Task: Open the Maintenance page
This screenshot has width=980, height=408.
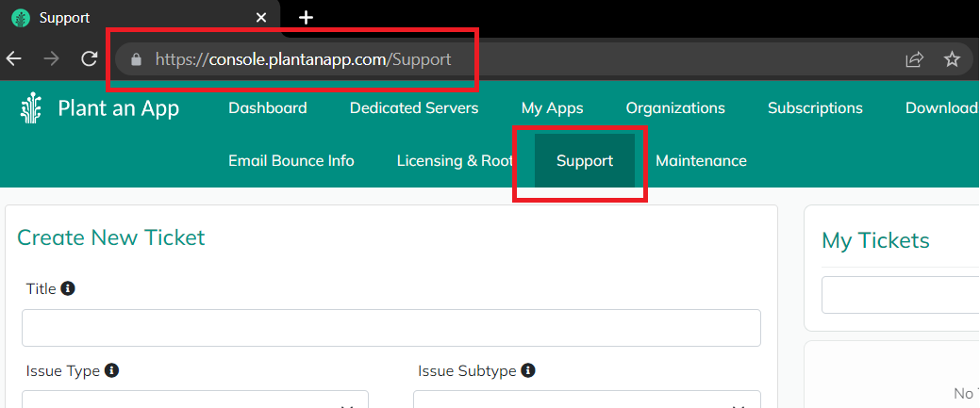Action: click(701, 160)
